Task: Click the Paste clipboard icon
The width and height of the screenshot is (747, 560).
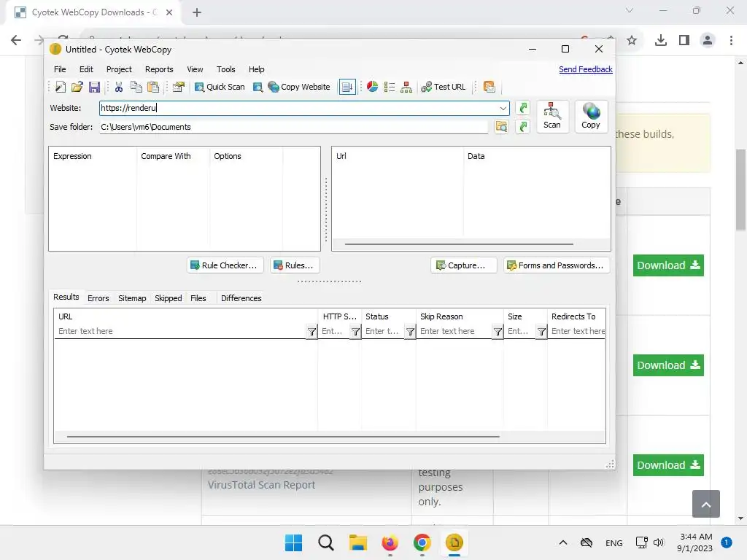Action: (153, 87)
